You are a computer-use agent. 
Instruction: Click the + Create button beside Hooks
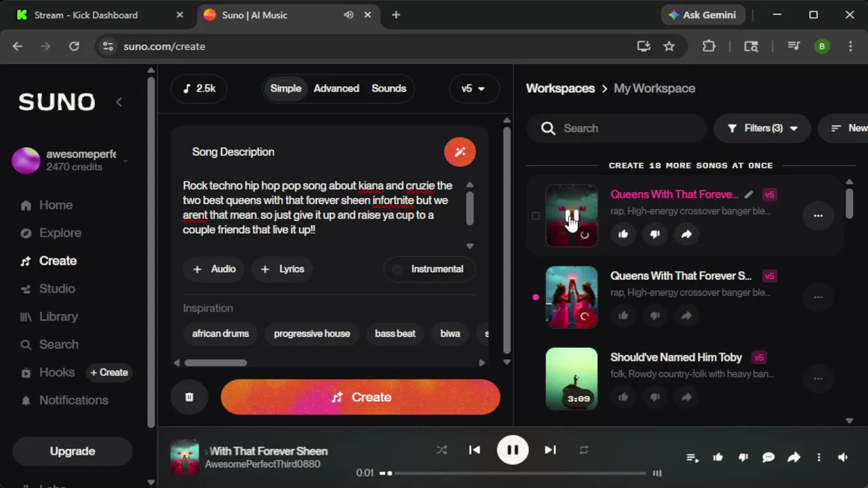tap(109, 372)
